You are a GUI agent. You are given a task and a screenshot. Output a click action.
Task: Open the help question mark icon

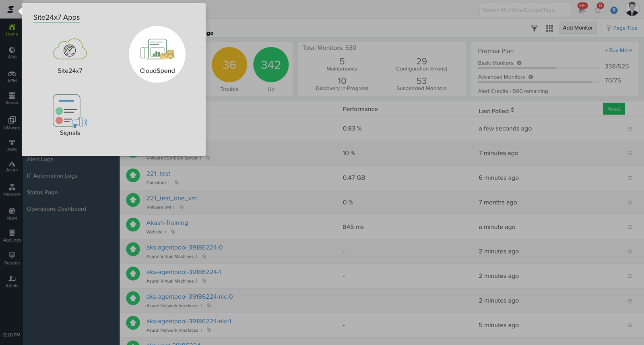614,10
